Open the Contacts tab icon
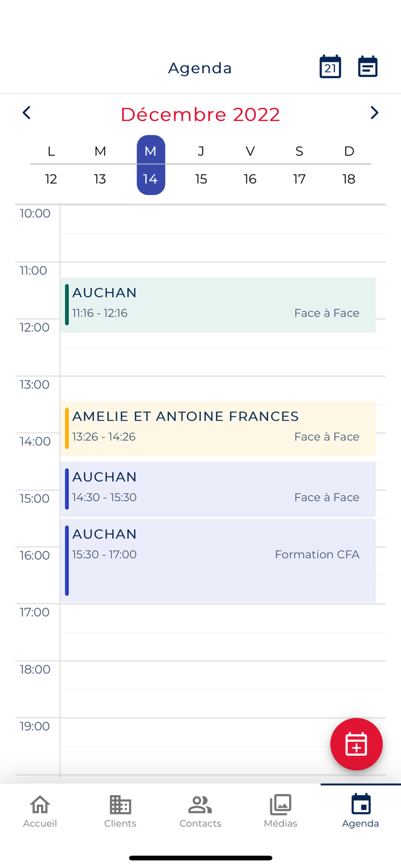Screen dimensions: 401x868 pyautogui.click(x=200, y=804)
